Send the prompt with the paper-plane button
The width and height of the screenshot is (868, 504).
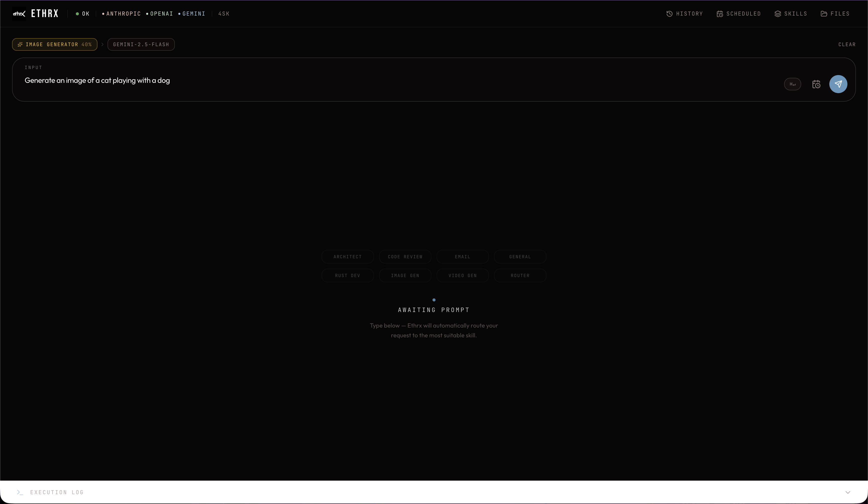[x=838, y=84]
